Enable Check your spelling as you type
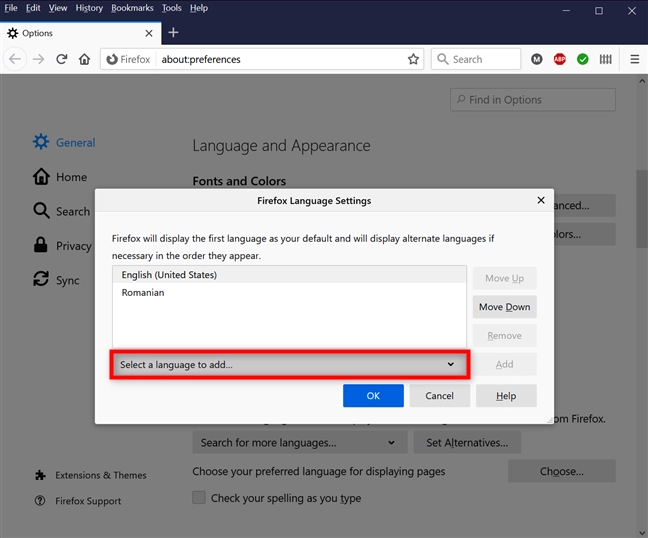The width and height of the screenshot is (648, 538). pos(199,498)
